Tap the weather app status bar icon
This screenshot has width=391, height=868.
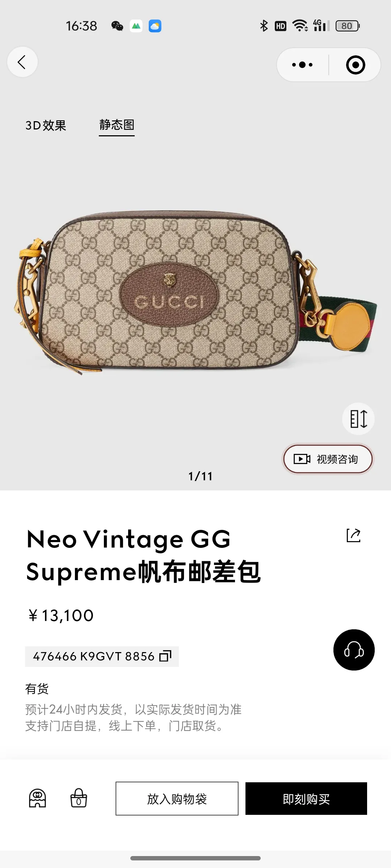click(155, 26)
